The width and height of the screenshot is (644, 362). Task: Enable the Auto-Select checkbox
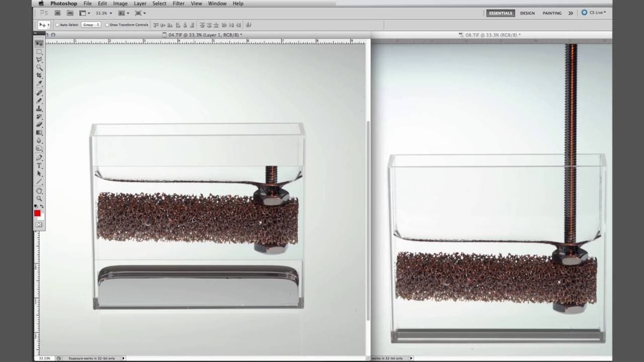[57, 25]
